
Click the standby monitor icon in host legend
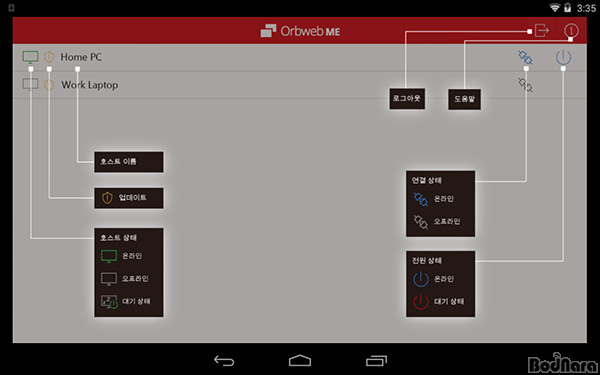coord(109,302)
